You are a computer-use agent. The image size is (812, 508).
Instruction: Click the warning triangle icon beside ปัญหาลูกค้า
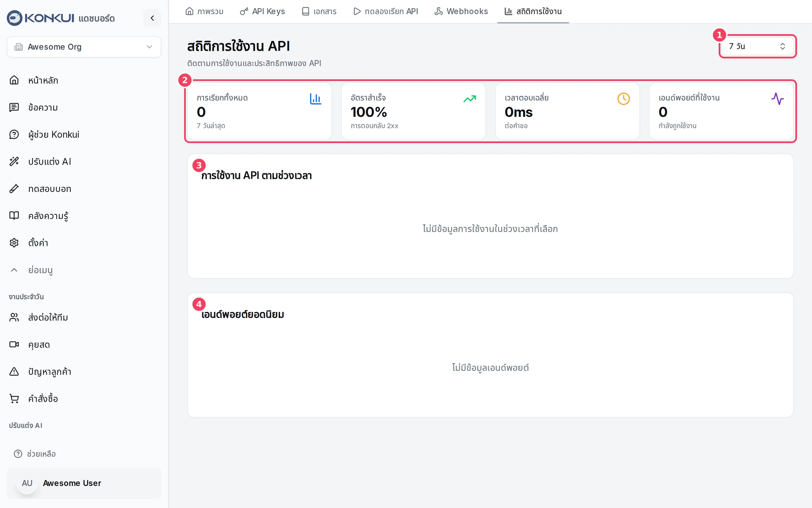[x=14, y=372]
